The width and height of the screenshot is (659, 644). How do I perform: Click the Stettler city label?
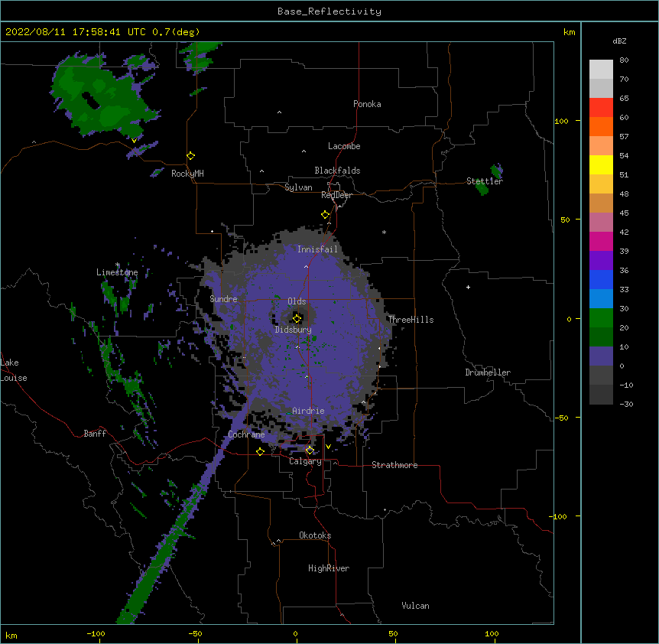point(485,181)
